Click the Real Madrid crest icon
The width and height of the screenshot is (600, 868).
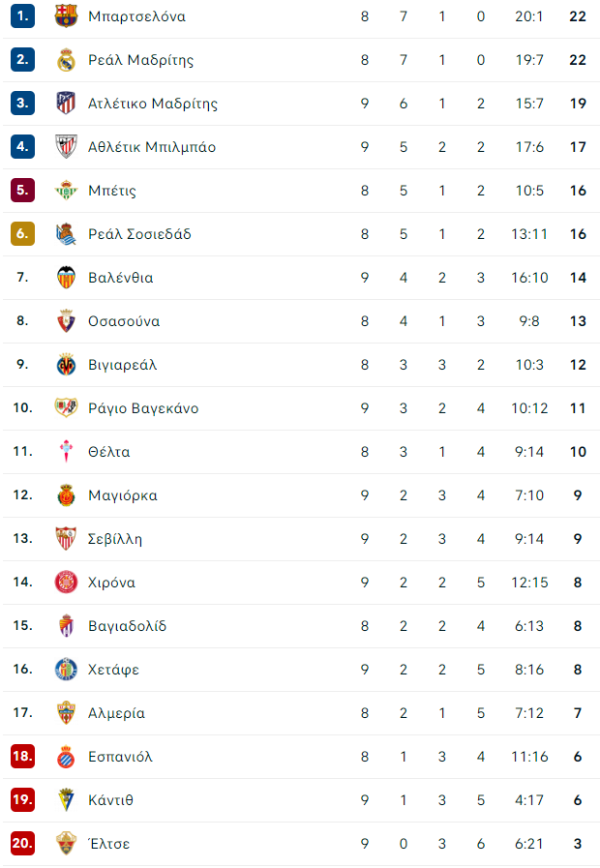pyautogui.click(x=66, y=60)
